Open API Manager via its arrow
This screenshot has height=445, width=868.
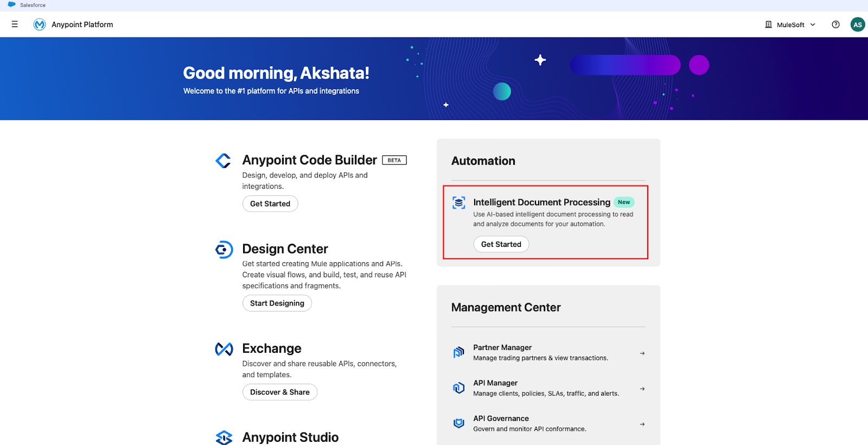point(642,389)
